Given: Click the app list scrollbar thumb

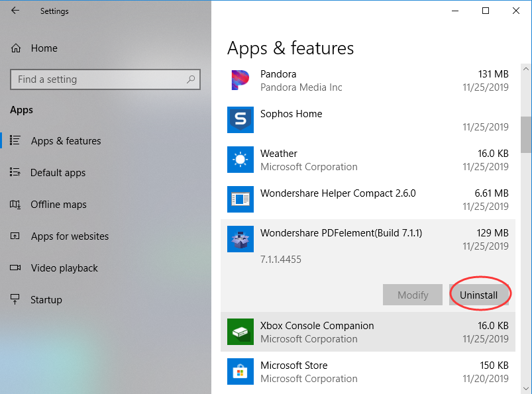Looking at the screenshot, I should click(526, 134).
